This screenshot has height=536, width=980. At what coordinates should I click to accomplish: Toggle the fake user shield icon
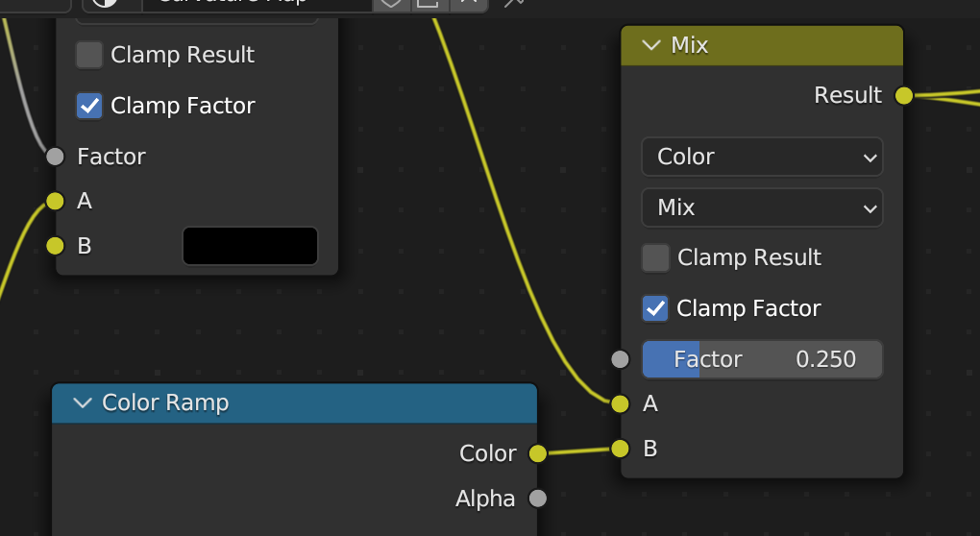(390, 2)
